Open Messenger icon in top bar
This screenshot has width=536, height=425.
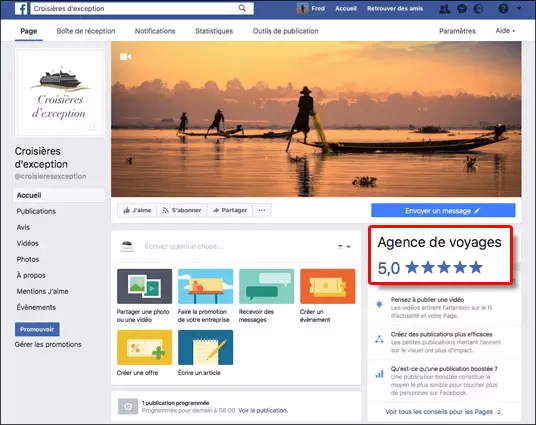[462, 9]
